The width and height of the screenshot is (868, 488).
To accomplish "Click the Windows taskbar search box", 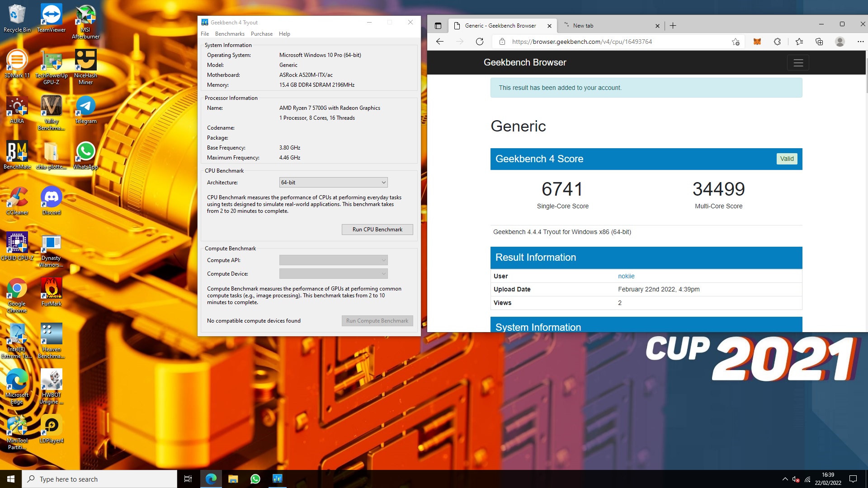I will 99,479.
